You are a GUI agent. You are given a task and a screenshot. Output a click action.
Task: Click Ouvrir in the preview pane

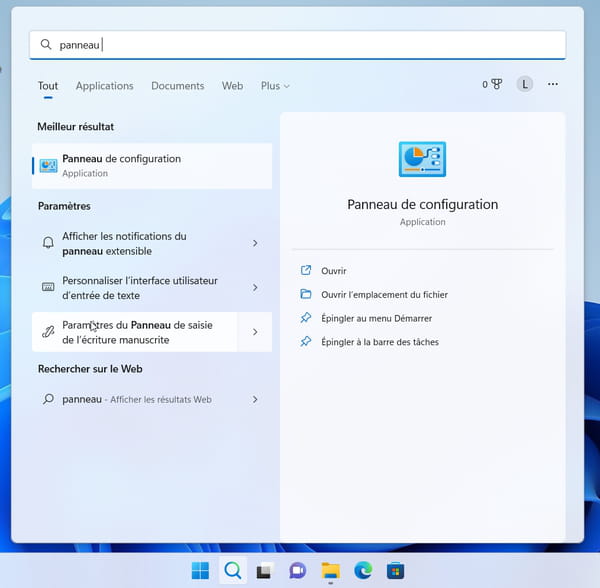334,271
